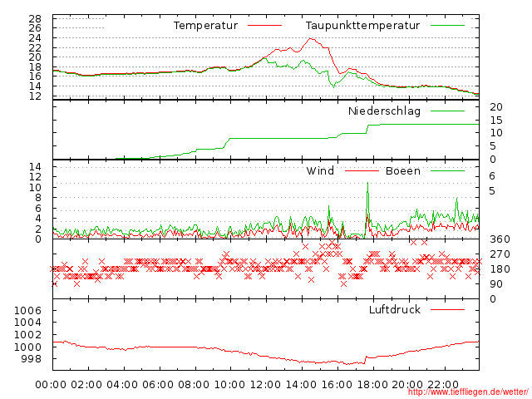Click the 08:00 time axis label
Image resolution: width=532 pixels, height=399 pixels.
pyautogui.click(x=194, y=385)
